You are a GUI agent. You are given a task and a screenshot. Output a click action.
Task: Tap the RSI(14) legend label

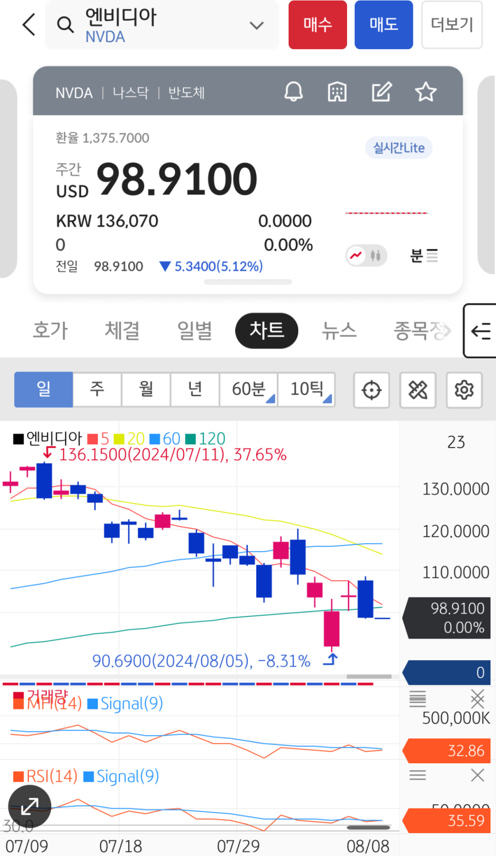46,776
